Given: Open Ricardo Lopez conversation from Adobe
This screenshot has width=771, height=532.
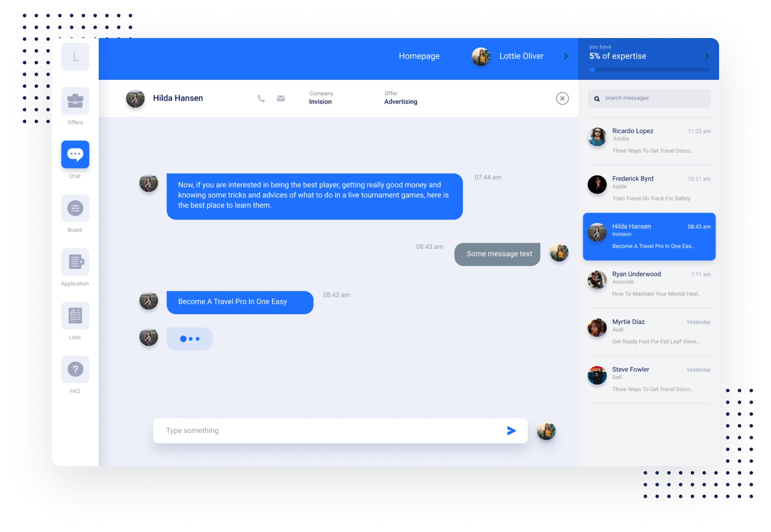Looking at the screenshot, I should click(x=649, y=141).
